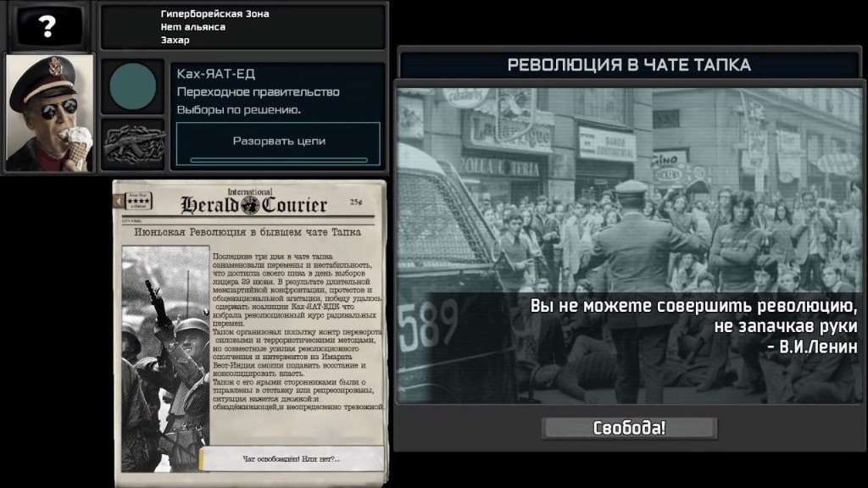Screen dimensions: 868x488
Task: Click the soldiers photo in the newspaper
Action: point(165,358)
